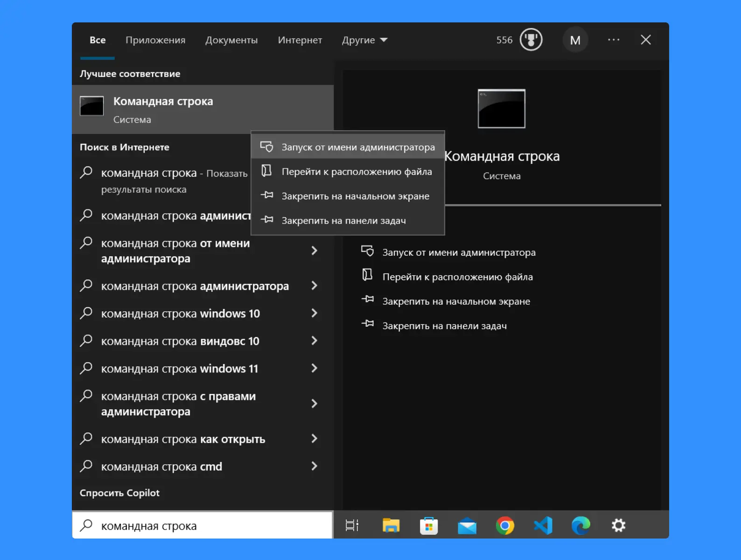Open the Другие dropdown filter
741x560 pixels.
tap(365, 40)
